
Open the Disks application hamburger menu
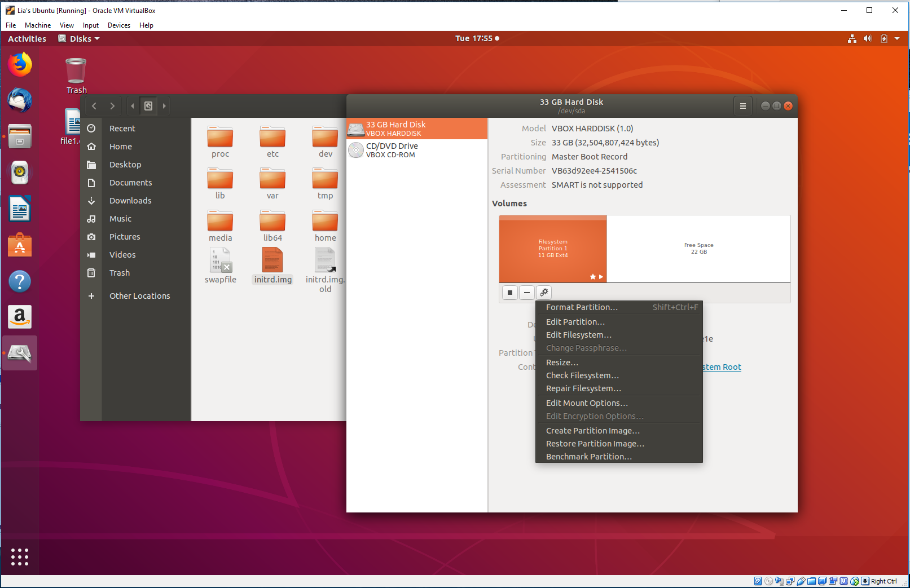click(742, 105)
